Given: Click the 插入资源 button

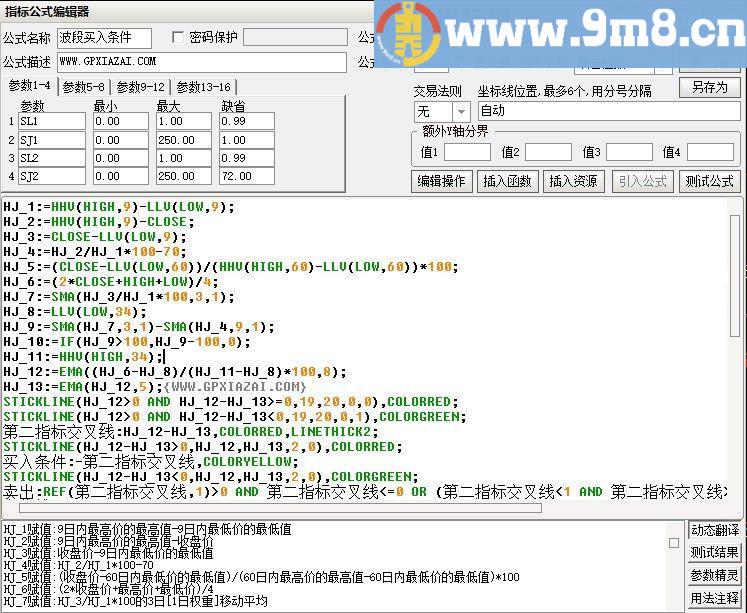Looking at the screenshot, I should coord(573,181).
